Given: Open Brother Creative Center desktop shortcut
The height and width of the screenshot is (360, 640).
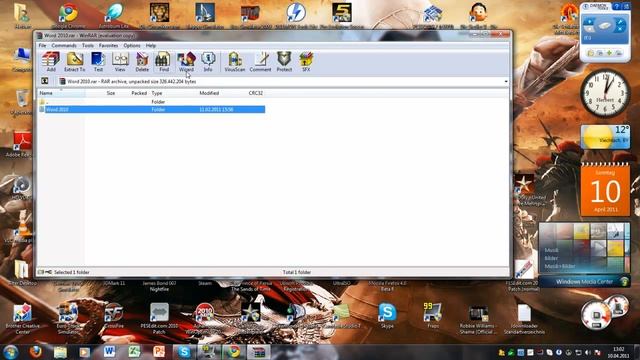Looking at the screenshot, I should pos(22,318).
